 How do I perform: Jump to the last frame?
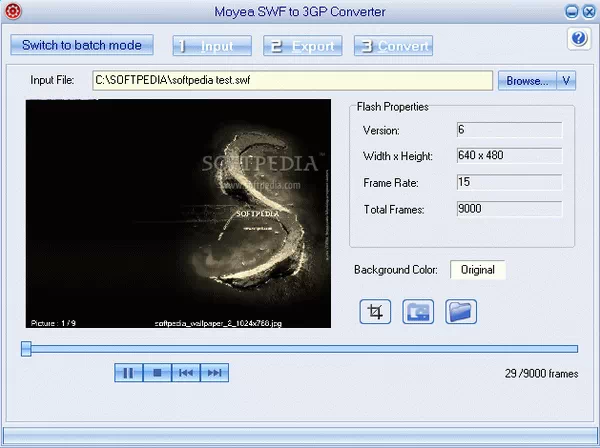(x=215, y=373)
